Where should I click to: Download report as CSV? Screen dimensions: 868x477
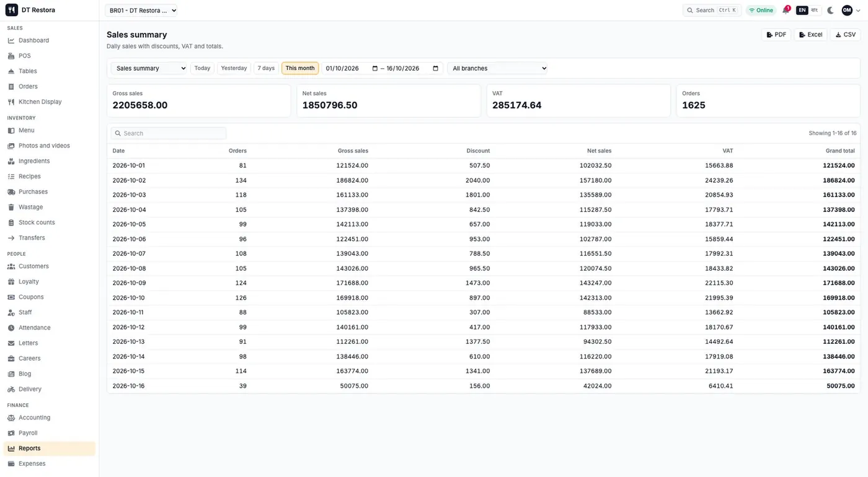[x=846, y=35]
